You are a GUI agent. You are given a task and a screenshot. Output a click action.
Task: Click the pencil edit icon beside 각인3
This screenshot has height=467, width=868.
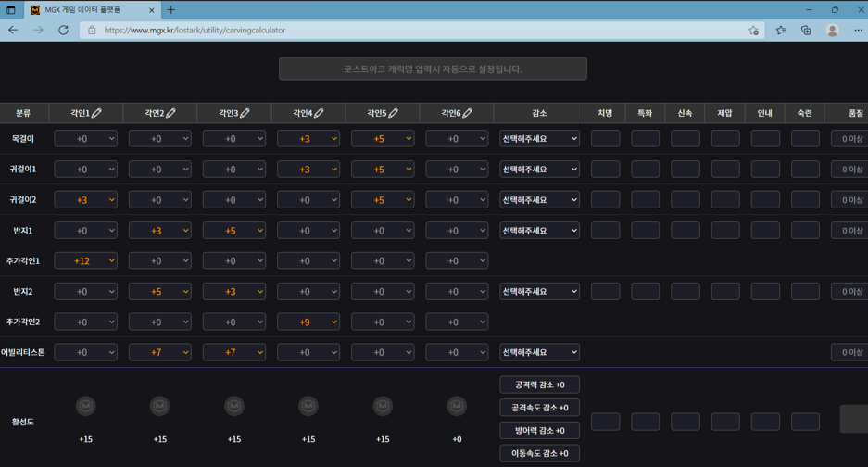tap(245, 113)
